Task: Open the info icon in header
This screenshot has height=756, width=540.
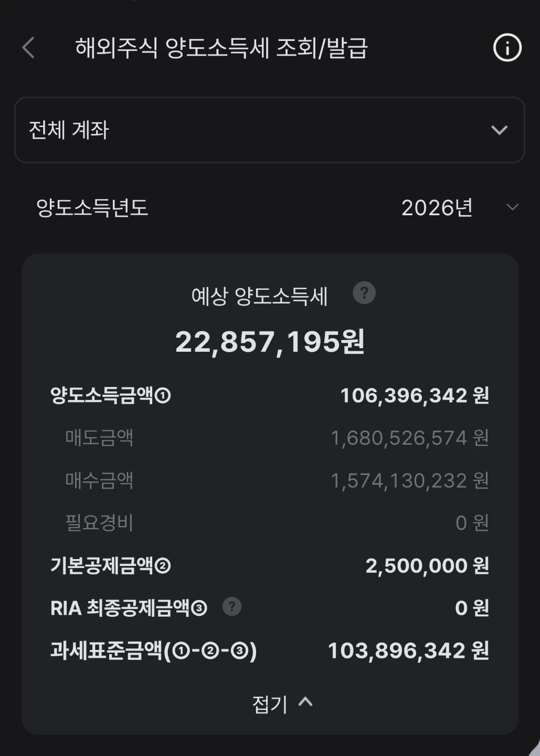Action: (x=507, y=48)
